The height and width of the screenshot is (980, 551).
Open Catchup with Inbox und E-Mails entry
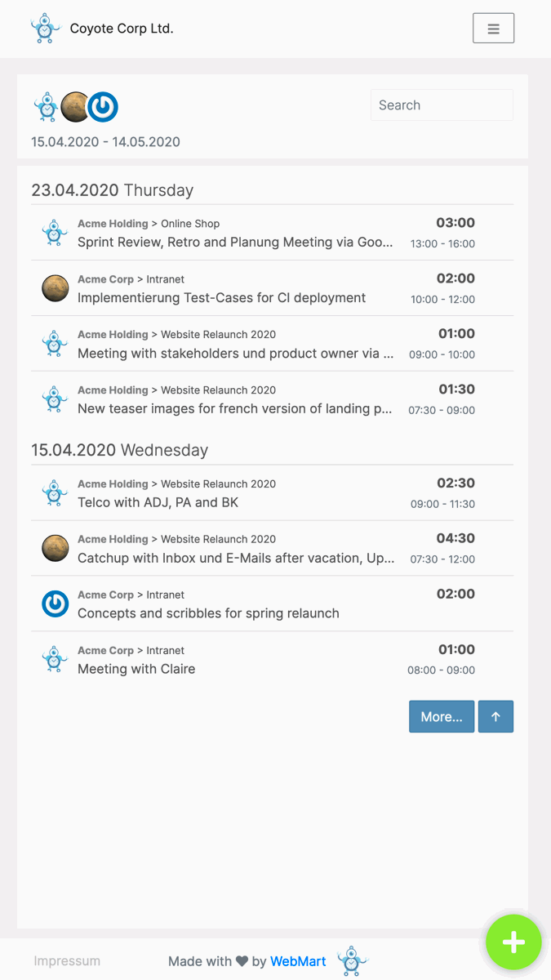click(x=272, y=549)
